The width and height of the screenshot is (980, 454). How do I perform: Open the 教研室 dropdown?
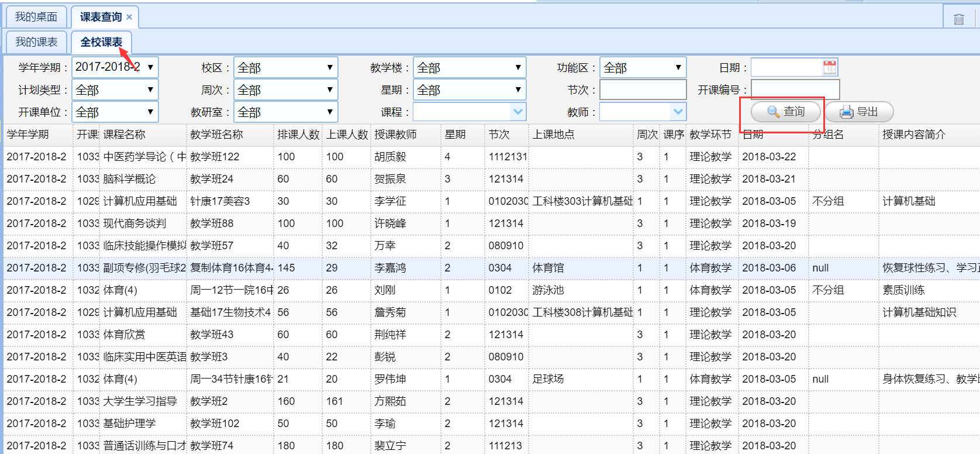(286, 112)
